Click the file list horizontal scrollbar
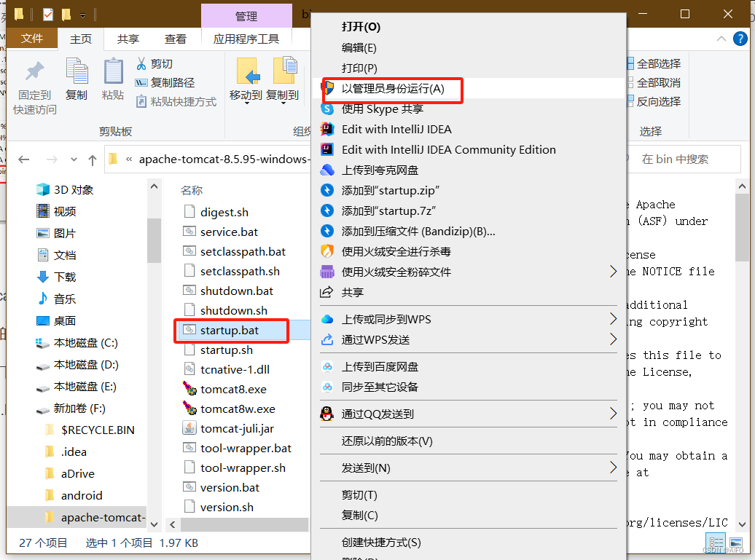The height and width of the screenshot is (560, 755). click(x=244, y=524)
